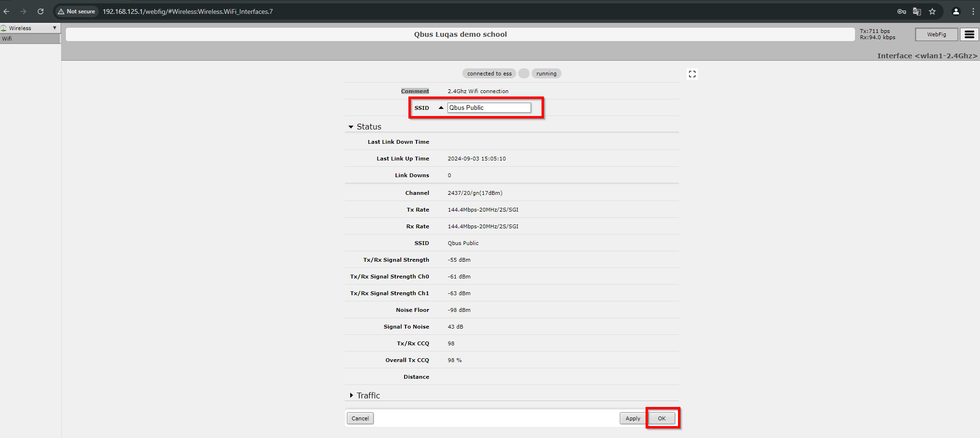The width and height of the screenshot is (980, 438).
Task: Click the Wireless menu icon
Action: 4,28
